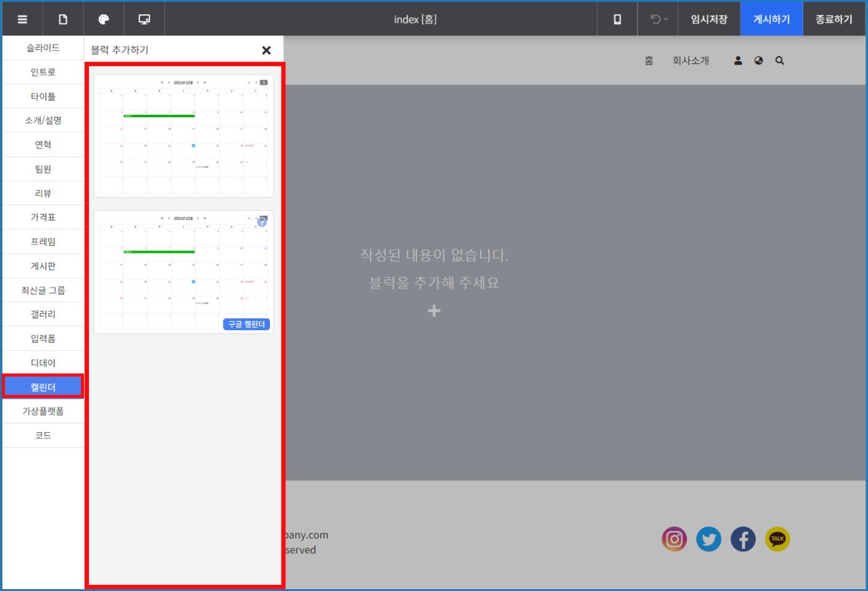Expand the undo history dropdown arrow
Screen dimensions: 868x591
click(x=665, y=19)
